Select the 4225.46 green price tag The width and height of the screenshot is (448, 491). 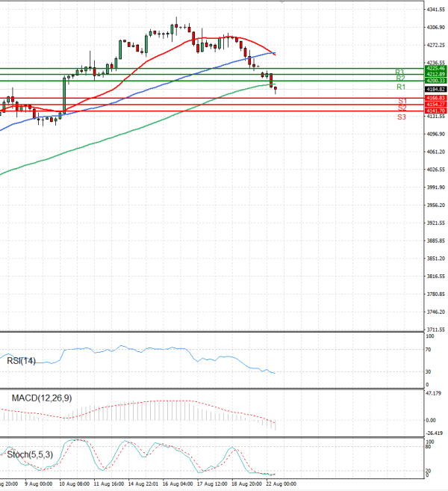(436, 68)
